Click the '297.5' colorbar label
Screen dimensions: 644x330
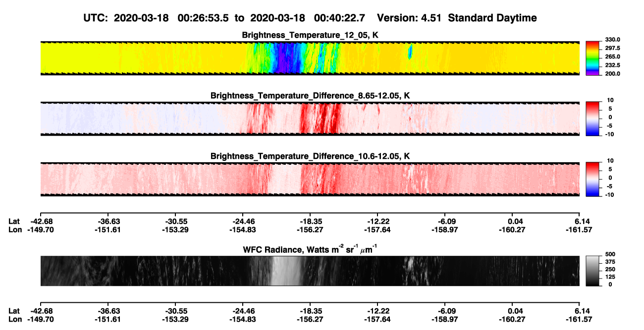(612, 48)
